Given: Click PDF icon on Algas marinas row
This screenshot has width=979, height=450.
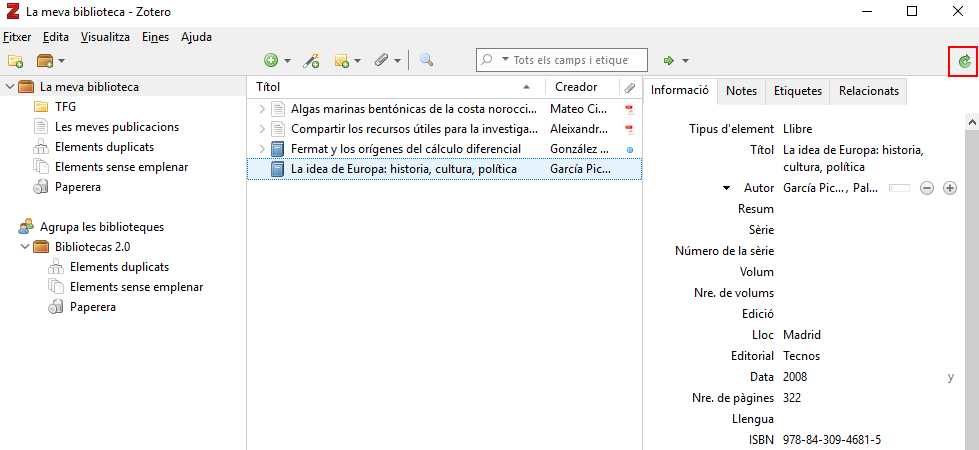Looking at the screenshot, I should 630,110.
